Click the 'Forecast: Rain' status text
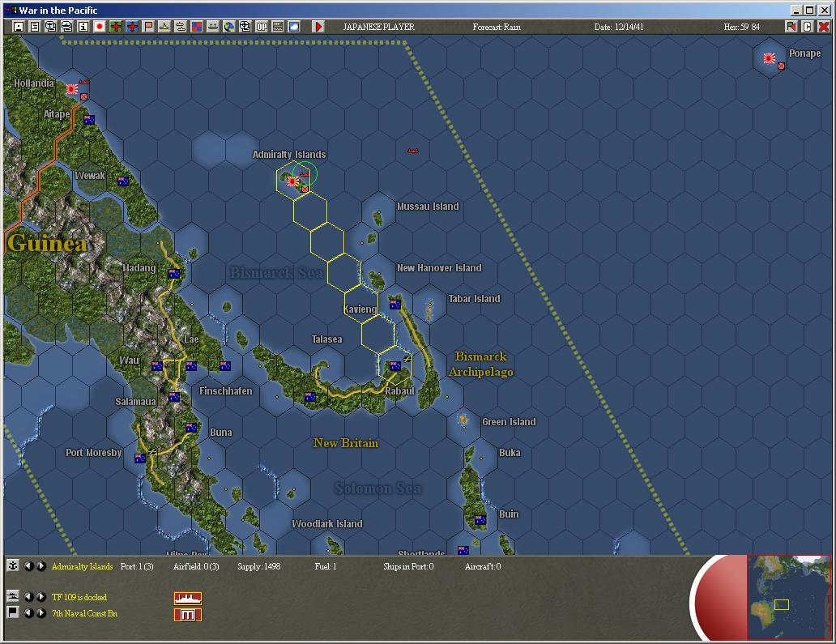The image size is (836, 644). [x=497, y=28]
